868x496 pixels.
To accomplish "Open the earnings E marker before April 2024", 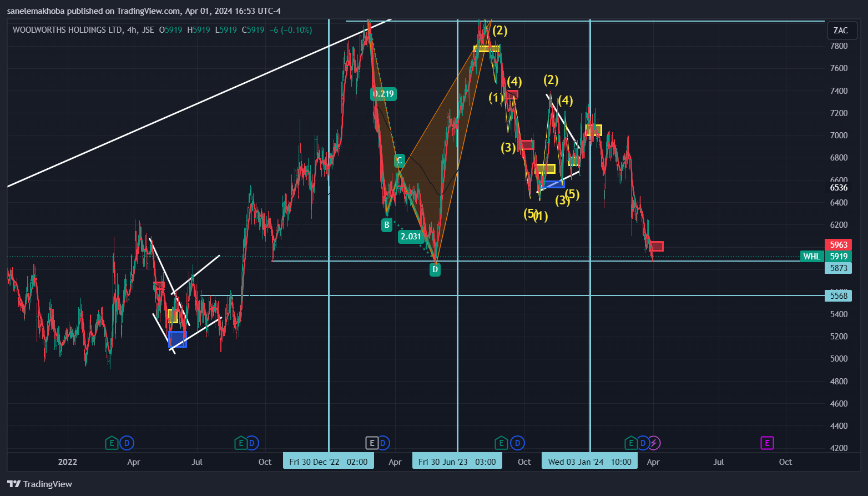I will [631, 443].
